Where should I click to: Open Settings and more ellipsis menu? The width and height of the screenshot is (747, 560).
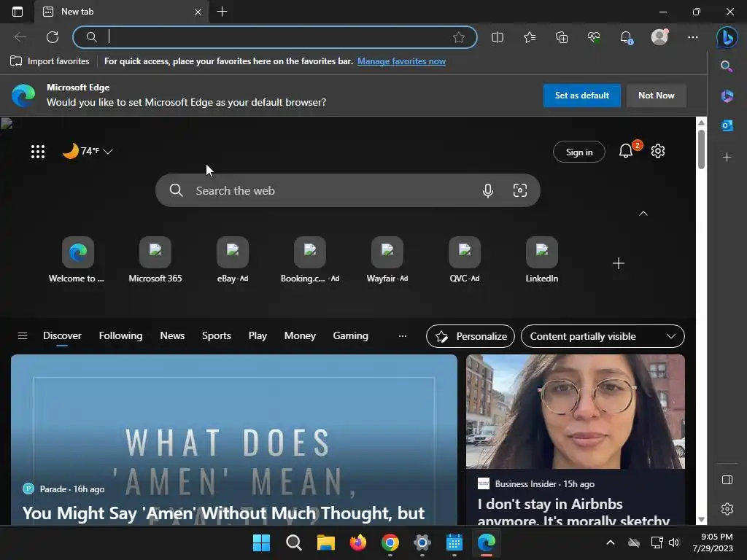(693, 37)
